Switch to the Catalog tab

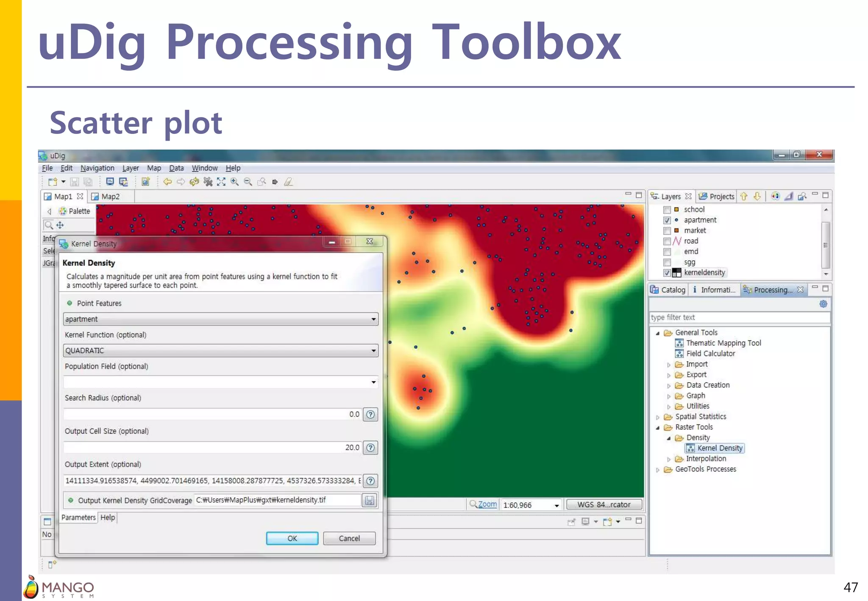point(668,290)
